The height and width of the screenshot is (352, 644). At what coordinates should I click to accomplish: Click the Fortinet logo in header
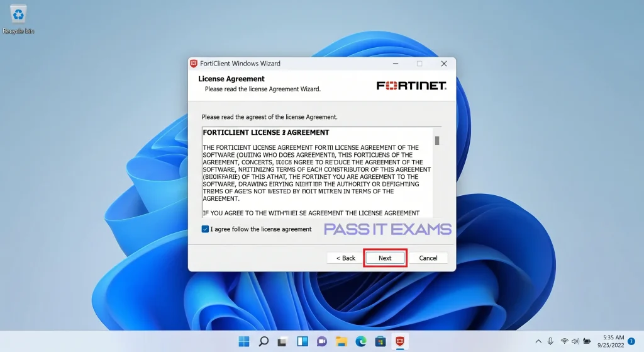coord(411,86)
